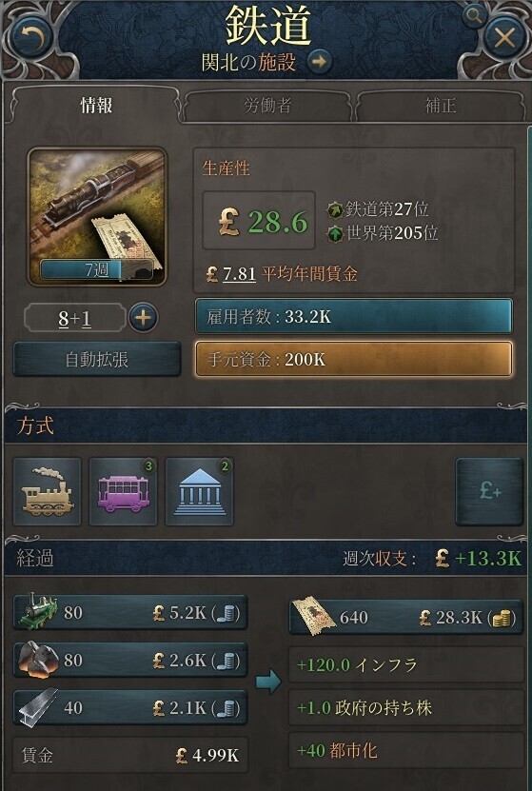The height and width of the screenshot is (791, 532).
Task: Click the 8+1 building level field
Action: [x=74, y=318]
